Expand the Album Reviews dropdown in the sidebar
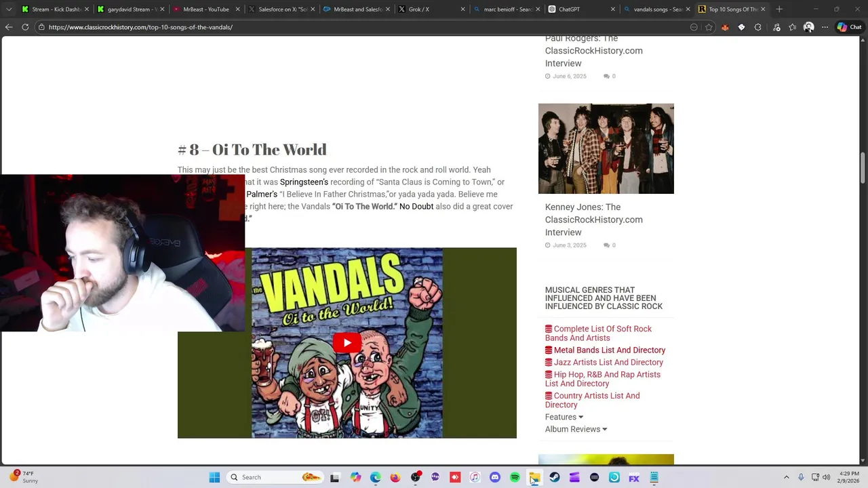 click(x=576, y=429)
